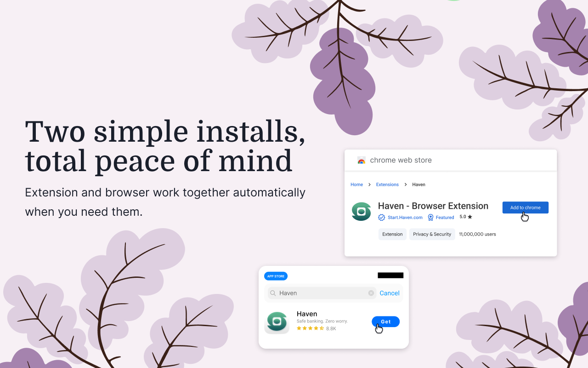This screenshot has height=368, width=588.
Task: Click the Featured label
Action: click(445, 217)
